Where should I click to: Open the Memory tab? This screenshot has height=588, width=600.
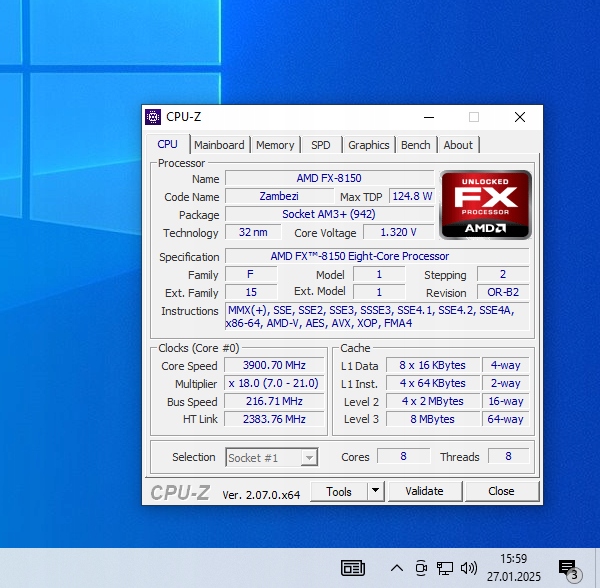pyautogui.click(x=275, y=145)
